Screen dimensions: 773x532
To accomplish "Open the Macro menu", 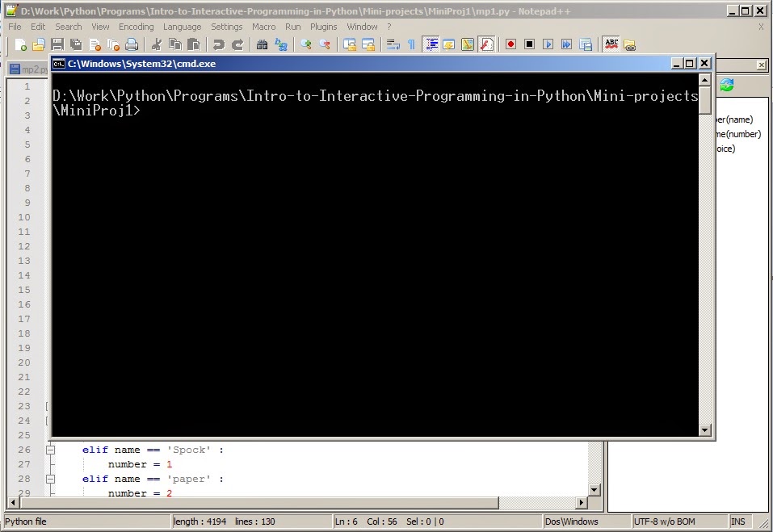I will [x=264, y=26].
